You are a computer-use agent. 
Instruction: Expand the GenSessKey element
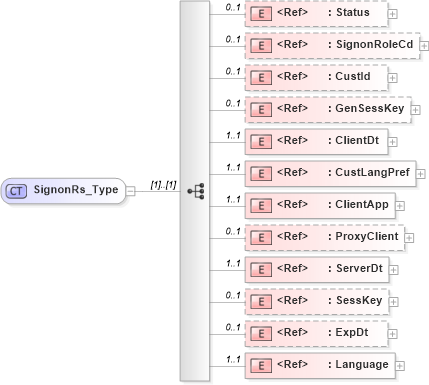pos(415,110)
